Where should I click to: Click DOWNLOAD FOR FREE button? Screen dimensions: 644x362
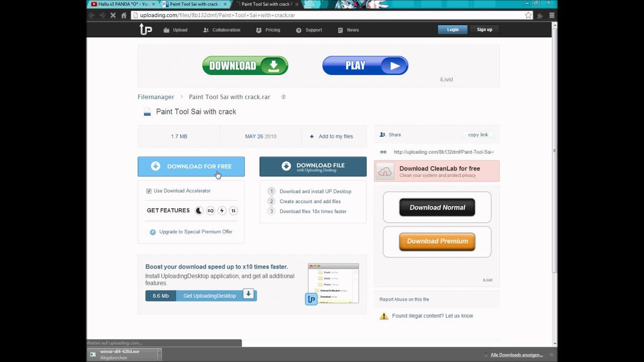click(191, 166)
